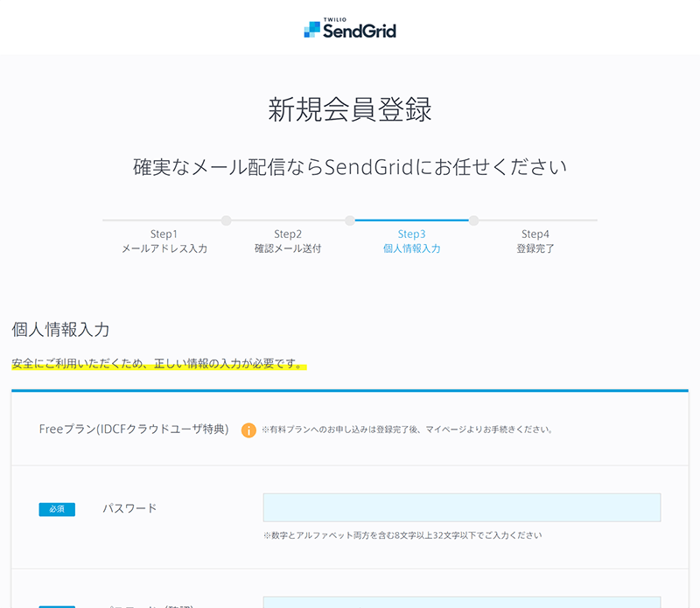Image resolution: width=700 pixels, height=608 pixels.
Task: Select the Step4 登録完了 step
Action: tap(535, 241)
